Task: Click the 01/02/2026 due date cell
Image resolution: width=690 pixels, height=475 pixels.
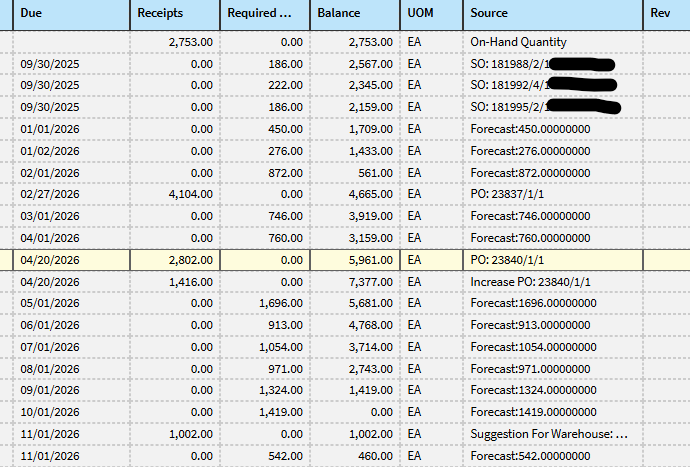Action: (72, 151)
